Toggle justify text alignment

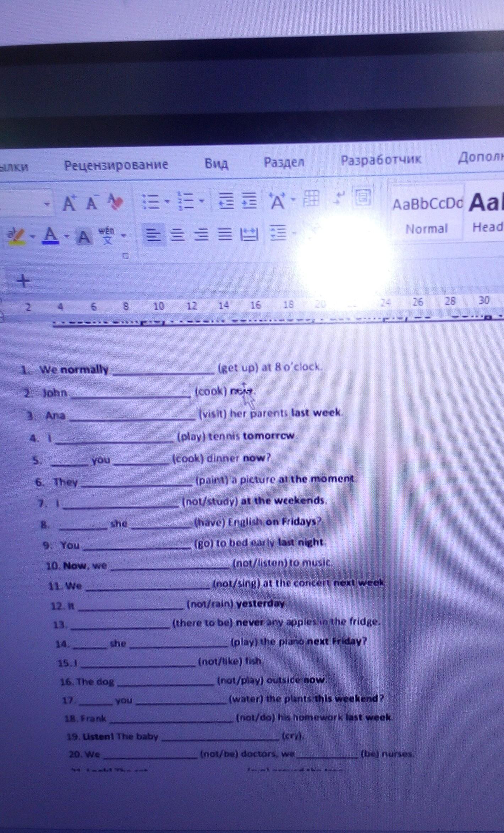click(224, 234)
